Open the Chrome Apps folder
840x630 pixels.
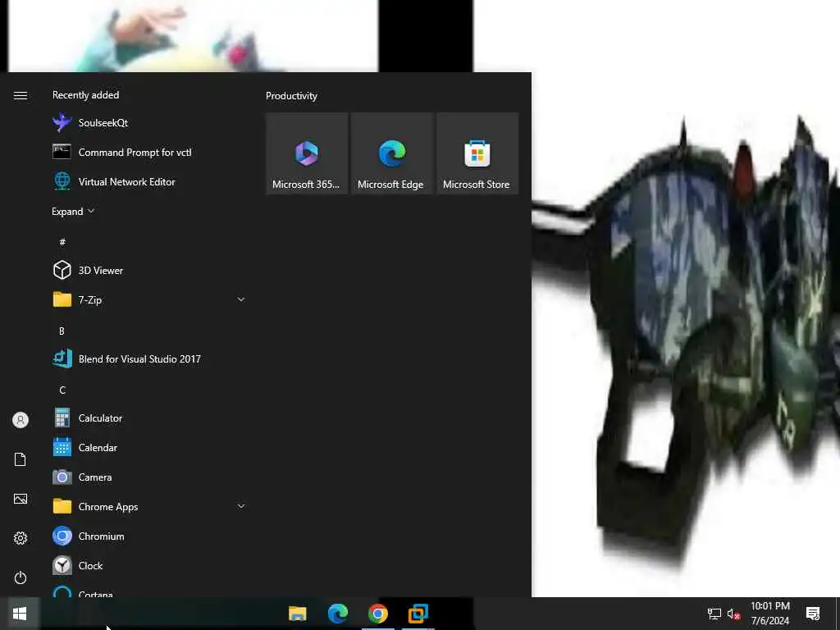[x=149, y=506]
